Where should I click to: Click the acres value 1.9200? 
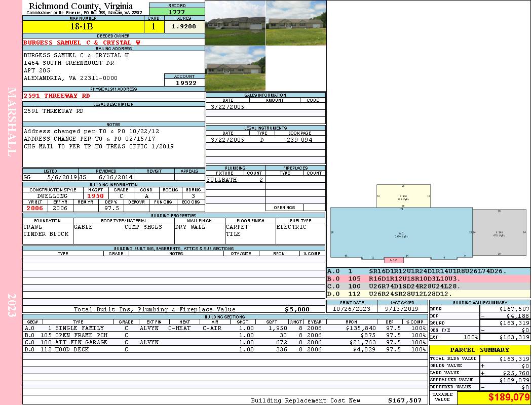[184, 27]
